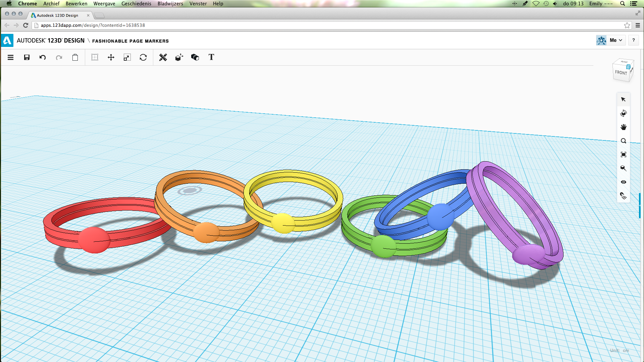Click the Autodesk logo at the upper left
The width and height of the screenshot is (644, 362).
[x=7, y=41]
